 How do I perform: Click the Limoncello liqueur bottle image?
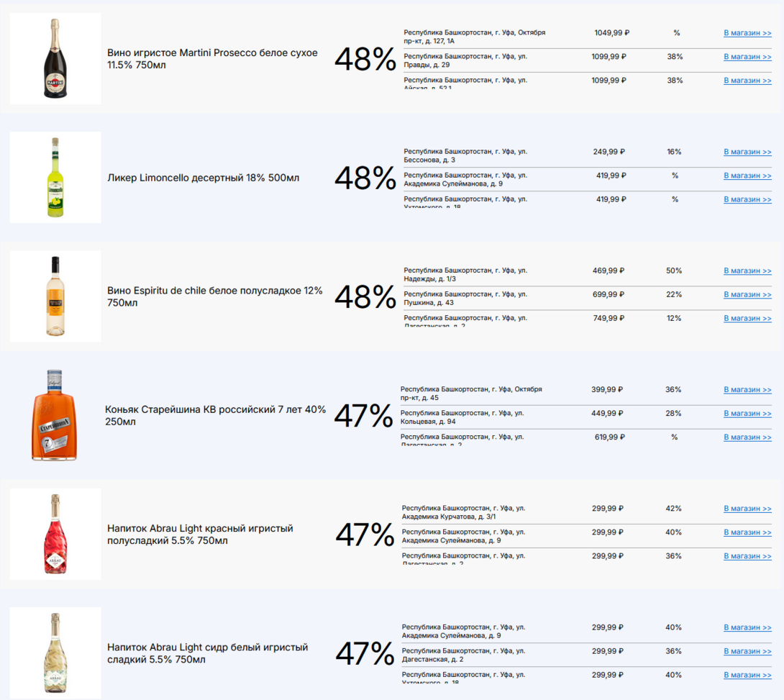(x=55, y=177)
